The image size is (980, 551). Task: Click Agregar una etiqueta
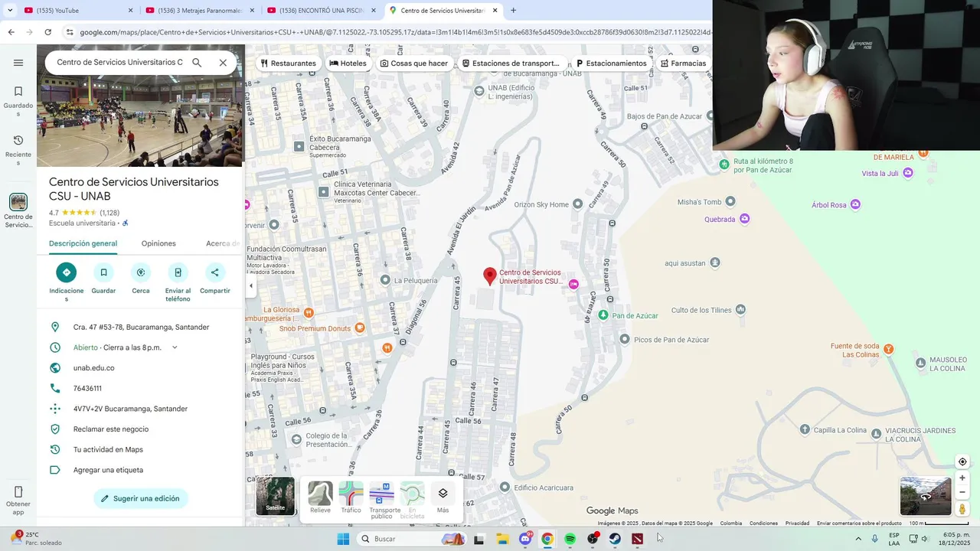pos(108,470)
